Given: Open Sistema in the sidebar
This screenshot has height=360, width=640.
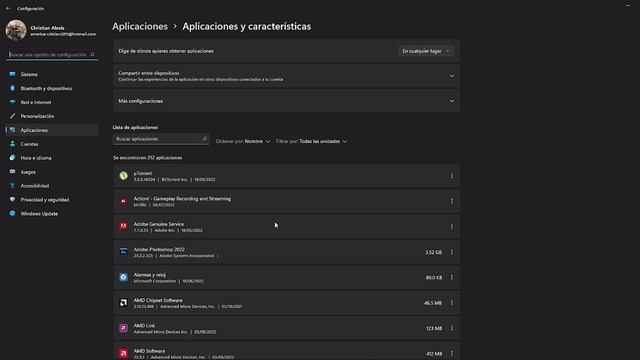Looking at the screenshot, I should click(x=52, y=74).
